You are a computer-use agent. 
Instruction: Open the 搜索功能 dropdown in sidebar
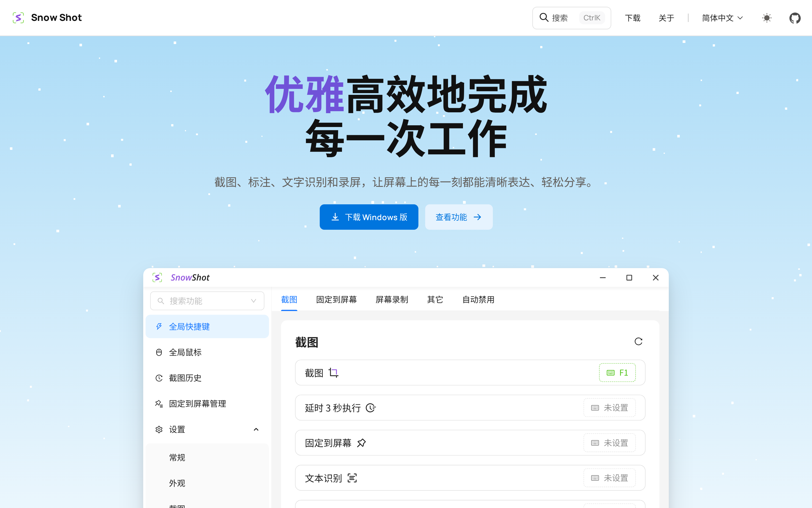click(207, 301)
